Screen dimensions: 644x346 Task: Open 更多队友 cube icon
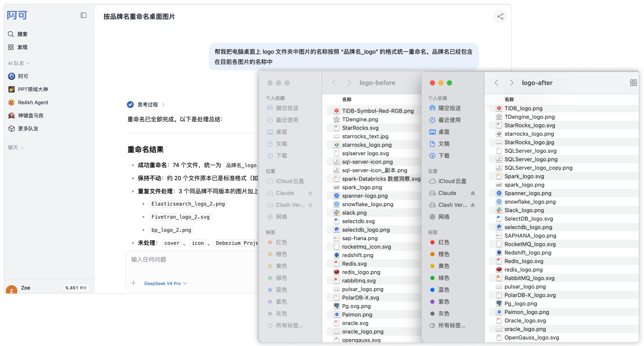pos(11,129)
